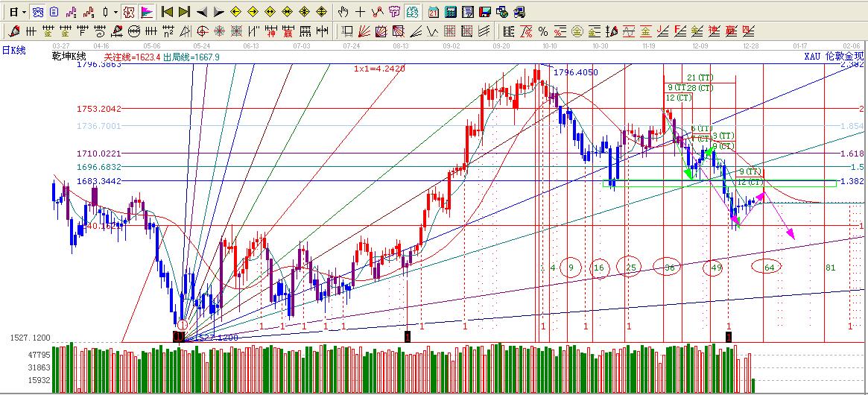Toggle the highlighted blue chart-style button
Viewport: 868px width, 395px height.
tap(37, 12)
